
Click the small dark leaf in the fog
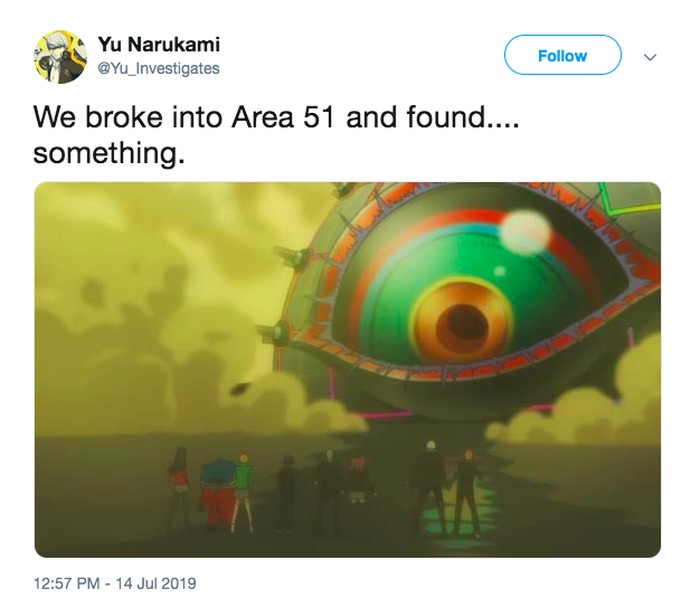[239, 388]
